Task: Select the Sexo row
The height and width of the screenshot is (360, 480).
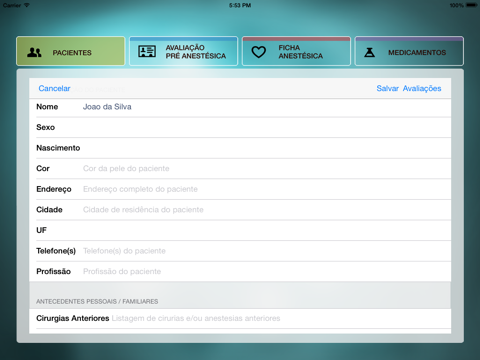Action: pyautogui.click(x=240, y=127)
